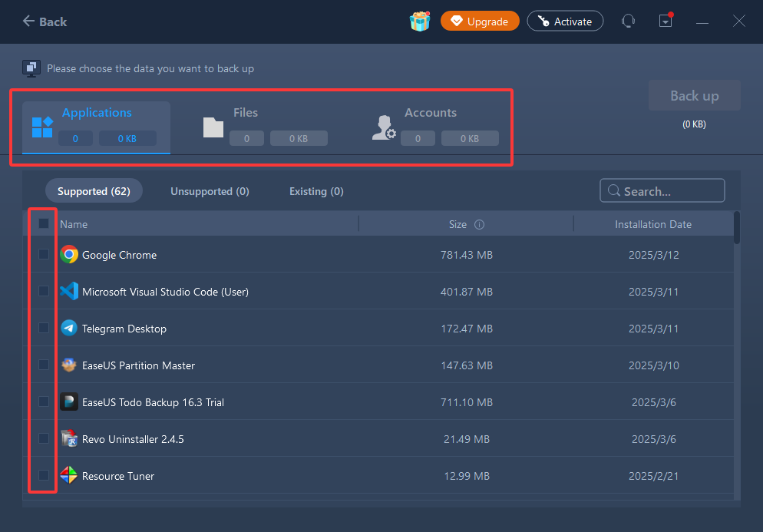Click the list vertical scrollbar
Image resolution: width=763 pixels, height=532 pixels.
pos(737,228)
